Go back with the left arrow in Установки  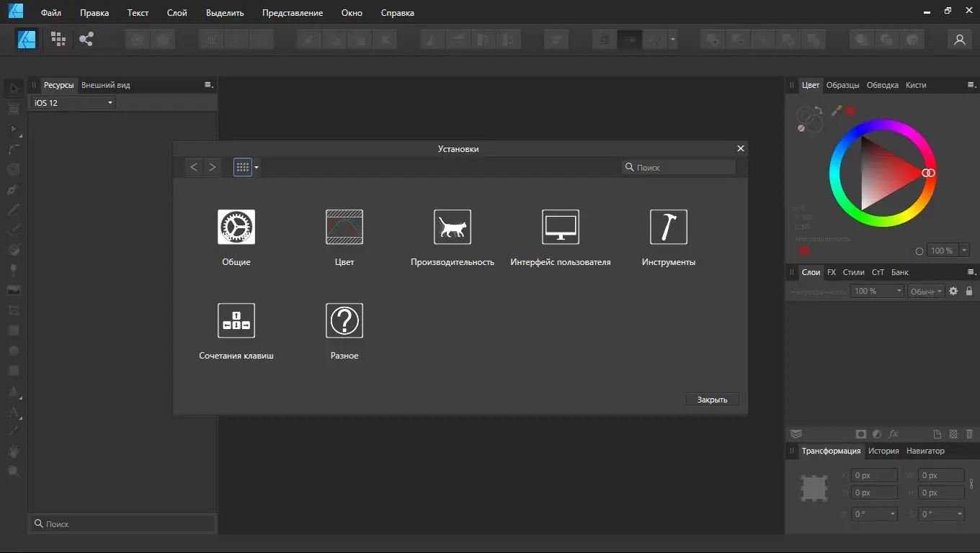click(x=194, y=167)
